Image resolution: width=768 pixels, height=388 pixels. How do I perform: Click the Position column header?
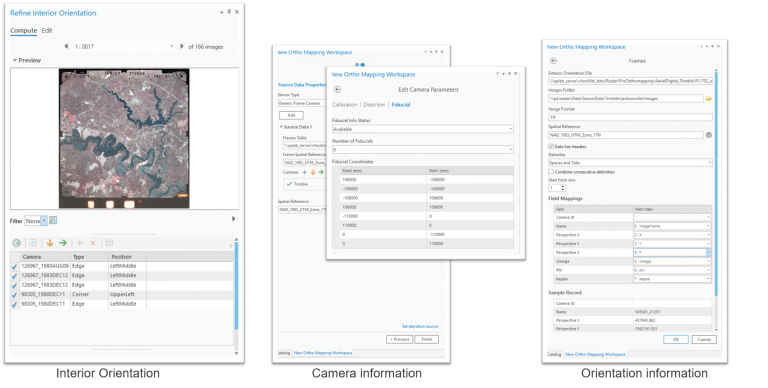point(127,257)
